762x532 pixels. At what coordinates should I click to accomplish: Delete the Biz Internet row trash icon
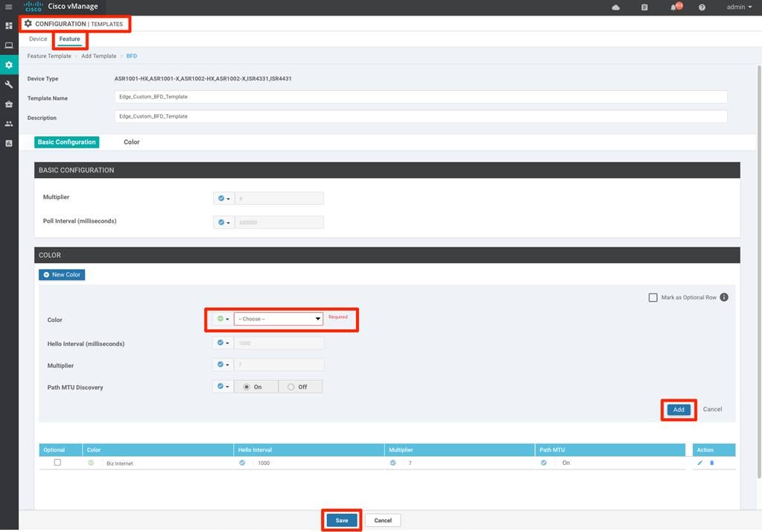(x=712, y=463)
